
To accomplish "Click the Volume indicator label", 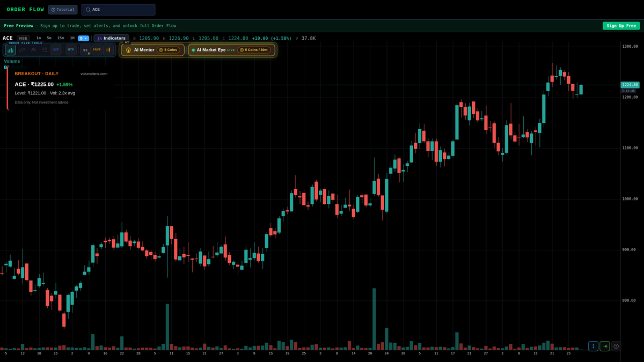I will (x=12, y=61).
